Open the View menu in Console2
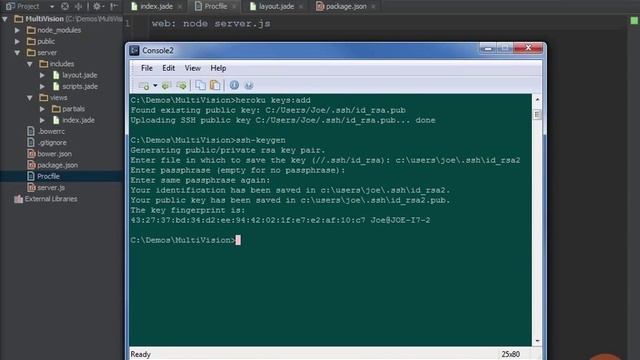640x360 pixels. click(192, 68)
